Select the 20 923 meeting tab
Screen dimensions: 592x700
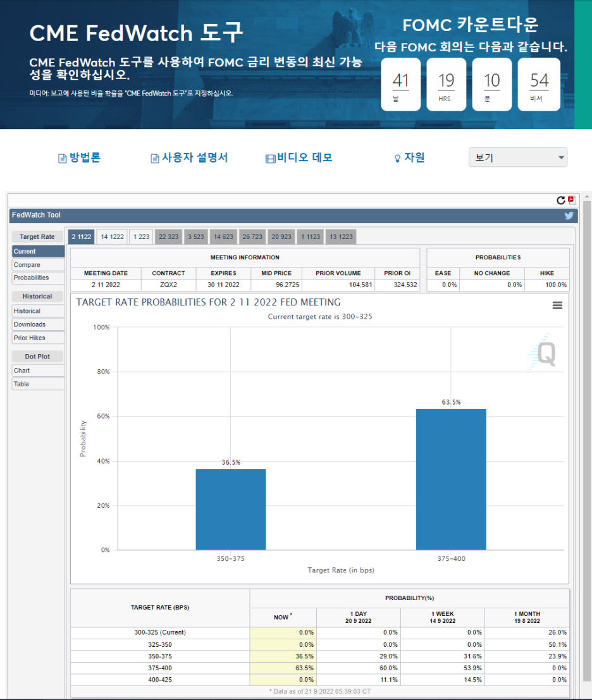point(281,236)
